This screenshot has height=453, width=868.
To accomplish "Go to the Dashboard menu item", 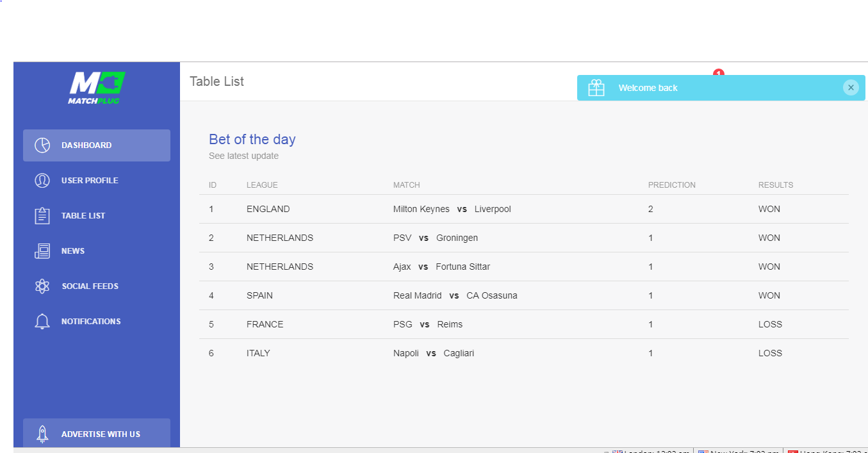I will (x=97, y=145).
